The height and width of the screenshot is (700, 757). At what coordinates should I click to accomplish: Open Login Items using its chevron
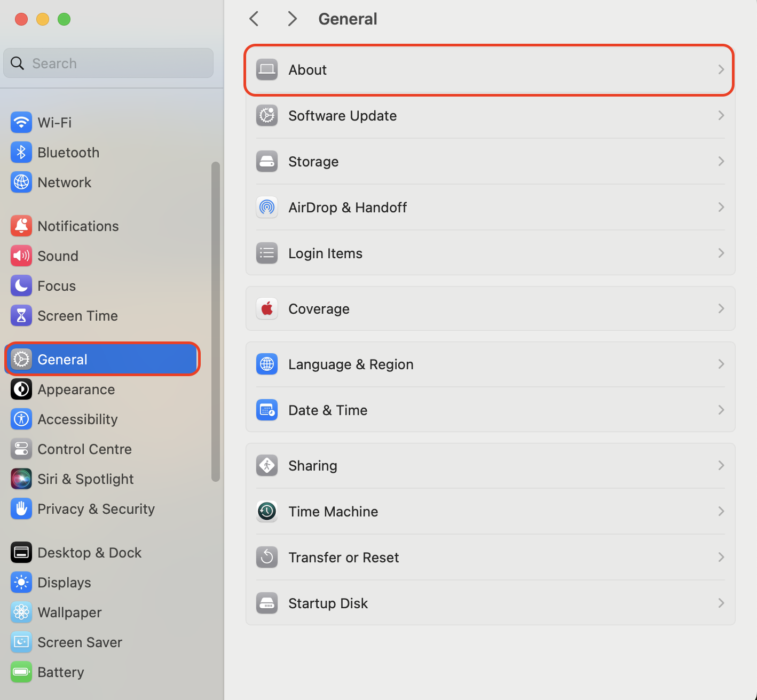(x=721, y=253)
